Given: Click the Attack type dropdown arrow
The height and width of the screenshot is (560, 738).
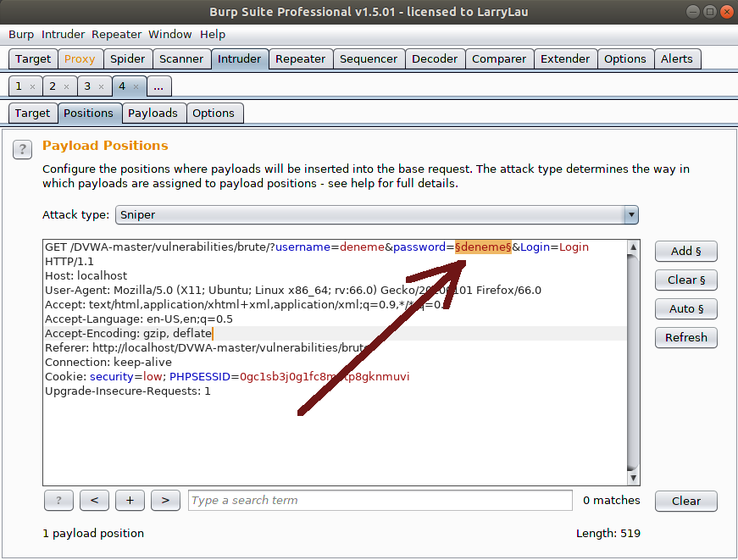Looking at the screenshot, I should [631, 214].
